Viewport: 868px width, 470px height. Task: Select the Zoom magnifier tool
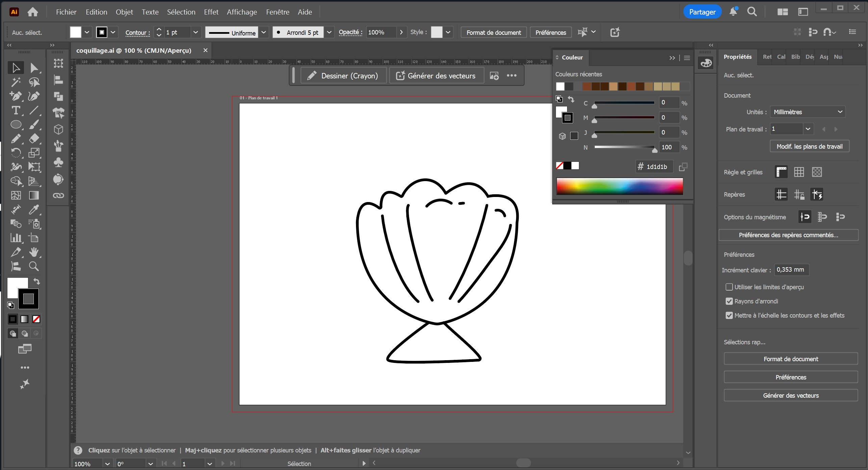click(x=34, y=266)
